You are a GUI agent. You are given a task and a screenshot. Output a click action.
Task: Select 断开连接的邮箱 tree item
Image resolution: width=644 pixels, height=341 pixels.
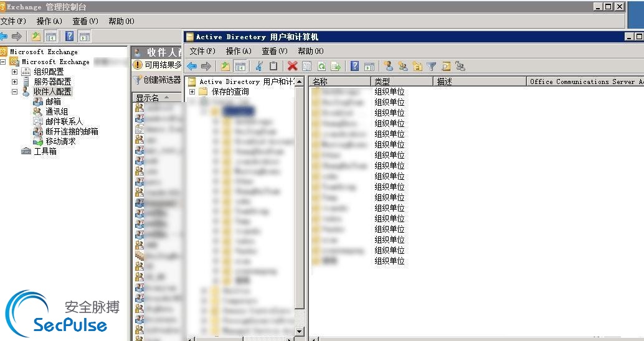click(x=72, y=131)
